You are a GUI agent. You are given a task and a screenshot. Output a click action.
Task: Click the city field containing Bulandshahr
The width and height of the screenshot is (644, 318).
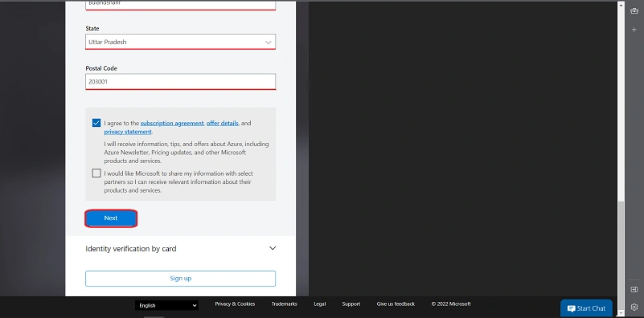pyautogui.click(x=180, y=5)
